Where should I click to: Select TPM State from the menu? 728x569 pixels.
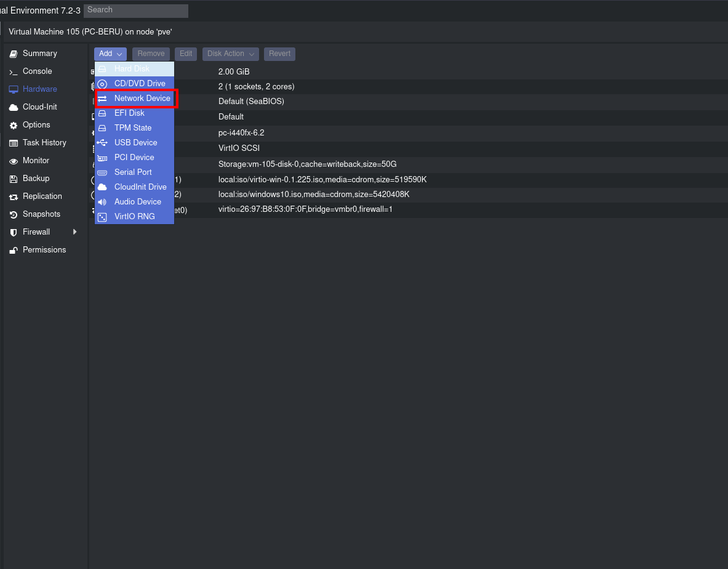point(132,128)
